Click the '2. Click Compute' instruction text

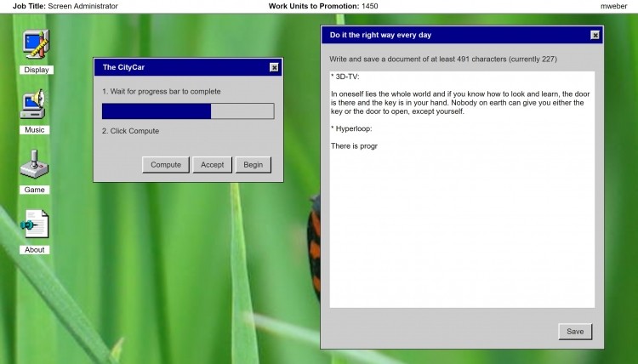(x=131, y=131)
